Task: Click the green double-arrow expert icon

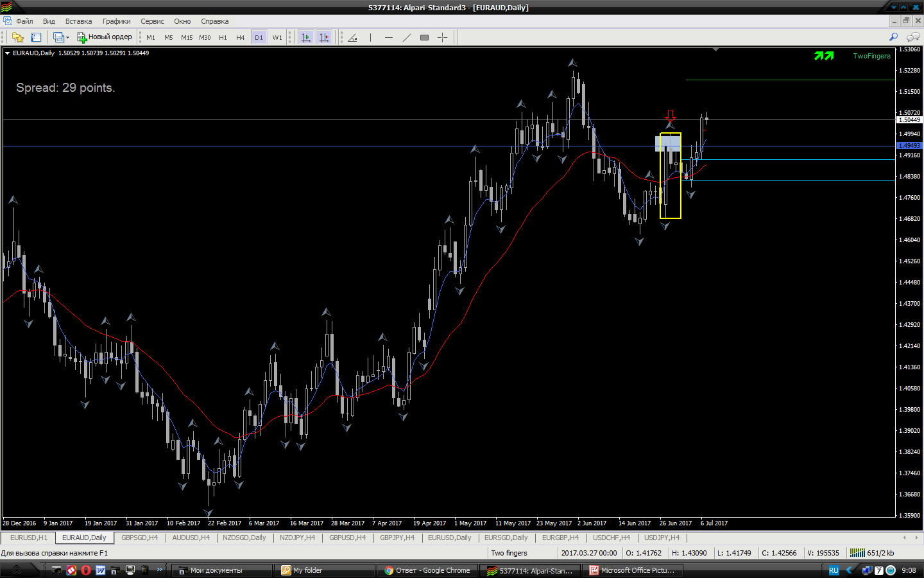Action: 824,56
